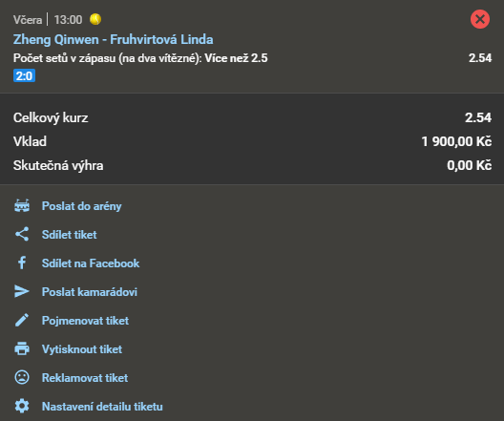The height and width of the screenshot is (421, 504).
Task: Choose Vytisknout tiket to print
Action: [x=82, y=349]
